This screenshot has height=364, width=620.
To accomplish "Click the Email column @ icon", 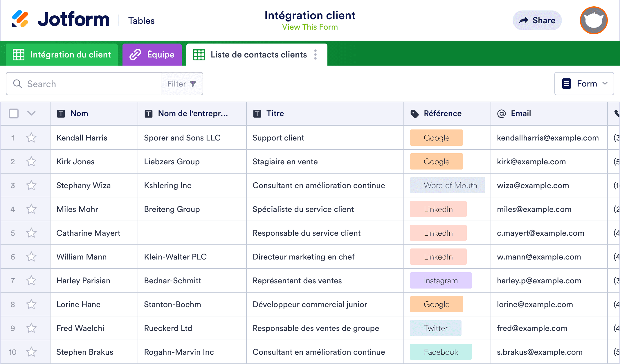I will click(x=501, y=113).
